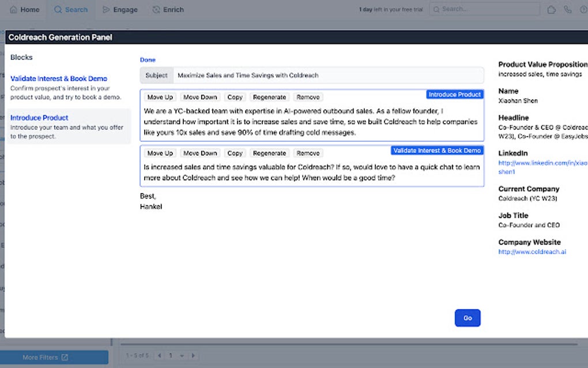Switch to the Search tab

click(71, 9)
